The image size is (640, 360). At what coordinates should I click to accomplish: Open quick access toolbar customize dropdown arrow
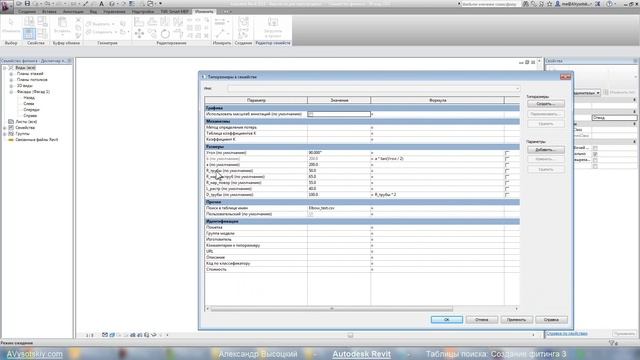[160, 4]
